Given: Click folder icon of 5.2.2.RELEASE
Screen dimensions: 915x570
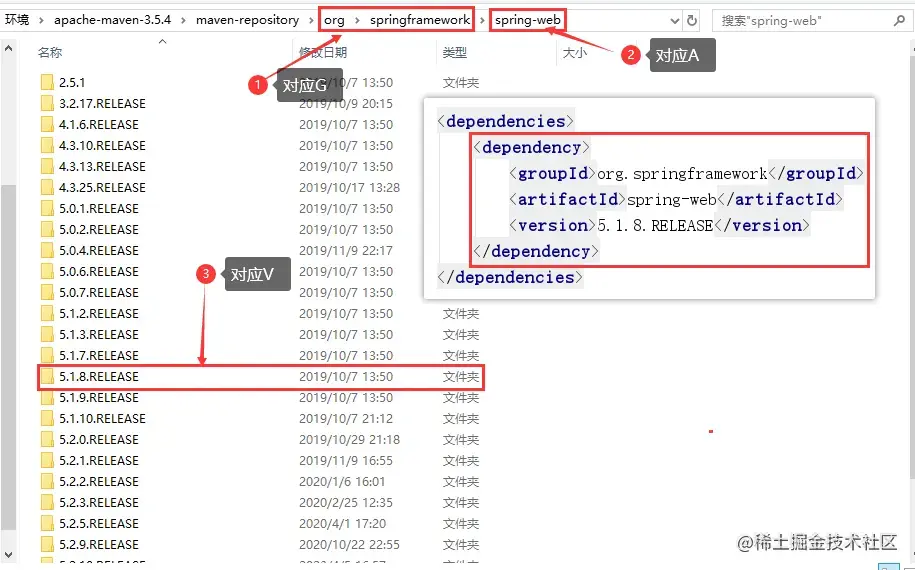Looking at the screenshot, I should (x=47, y=481).
